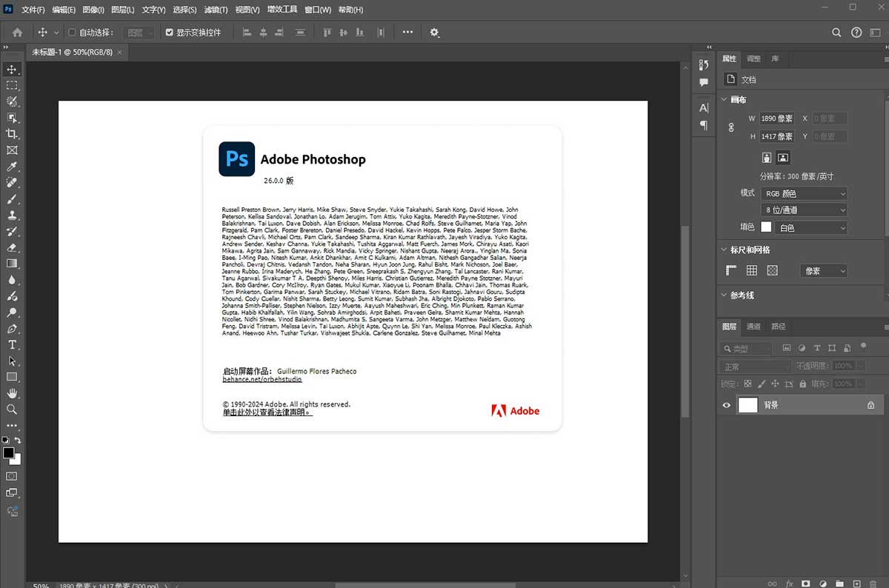
Task: Collapse the 画布 section in Properties
Action: click(724, 99)
